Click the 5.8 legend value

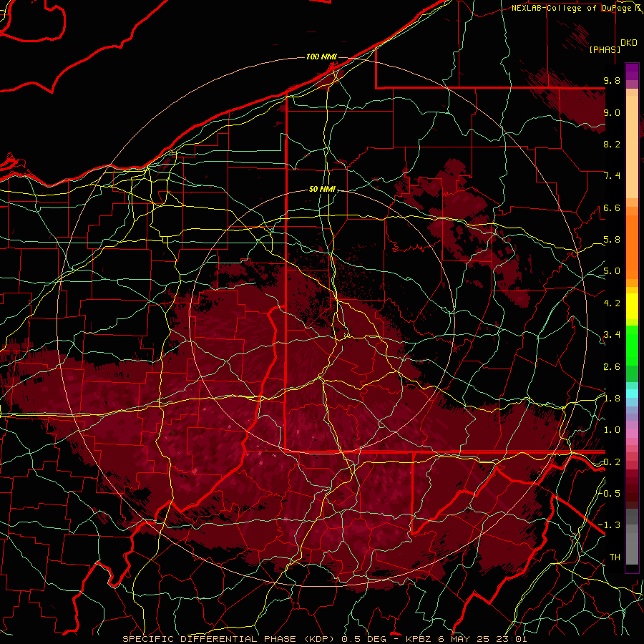click(612, 240)
